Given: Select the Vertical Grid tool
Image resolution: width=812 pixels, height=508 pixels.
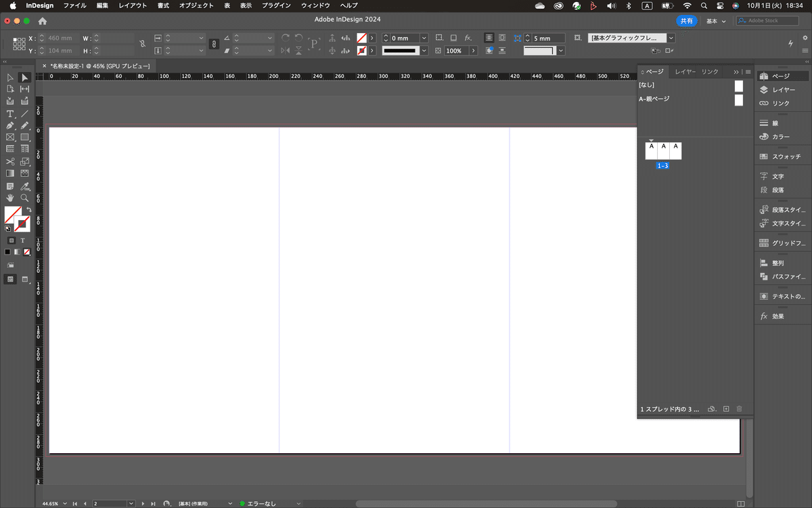Looking at the screenshot, I should point(25,148).
